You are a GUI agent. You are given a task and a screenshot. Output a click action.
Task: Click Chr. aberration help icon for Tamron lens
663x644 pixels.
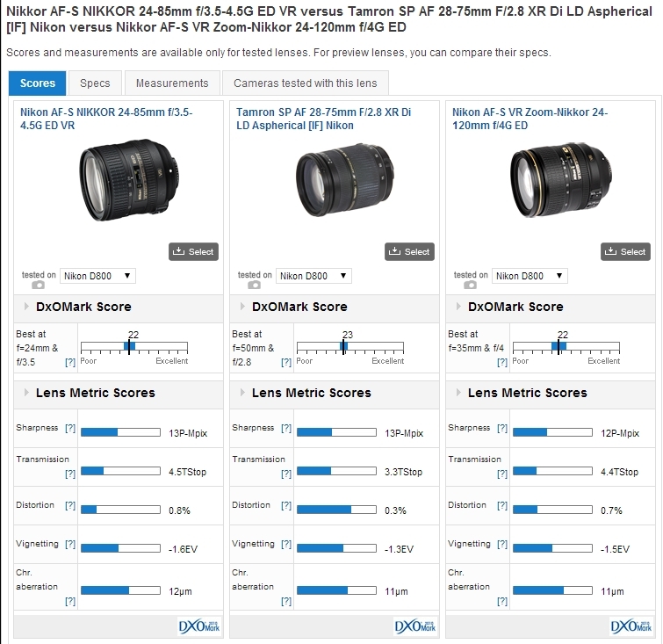click(x=286, y=601)
